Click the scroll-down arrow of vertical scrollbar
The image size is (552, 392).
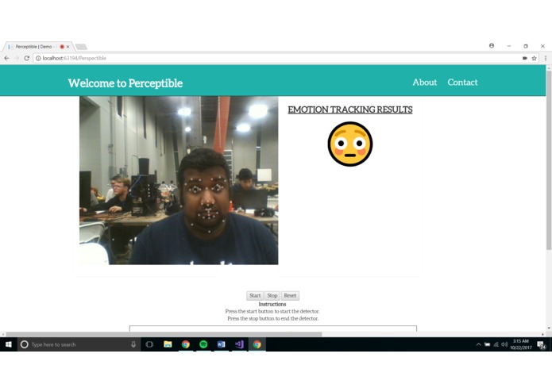coord(549,328)
